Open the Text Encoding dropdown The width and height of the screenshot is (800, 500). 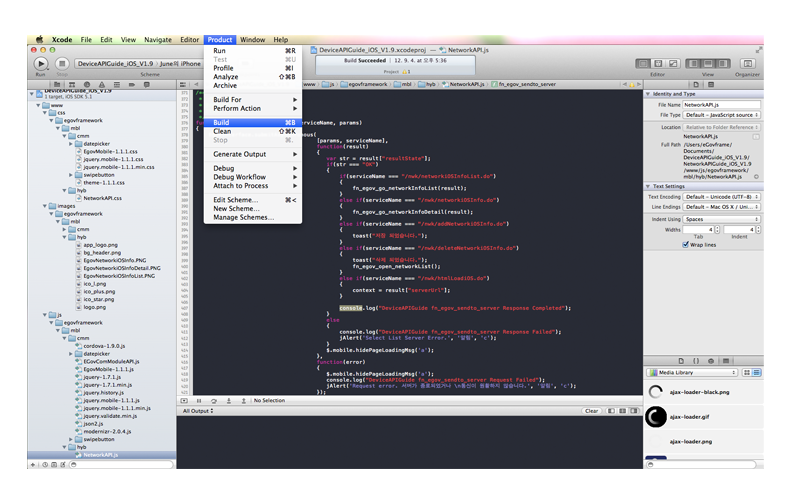720,197
